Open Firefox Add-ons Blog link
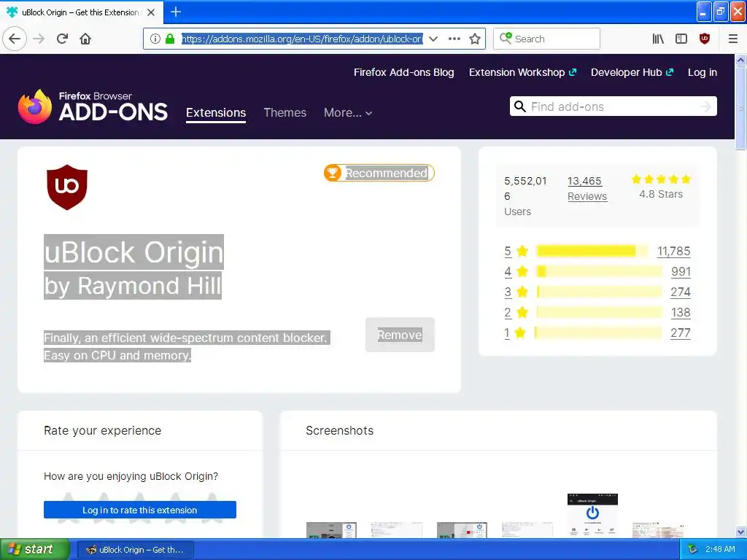Image resolution: width=747 pixels, height=560 pixels. [403, 72]
